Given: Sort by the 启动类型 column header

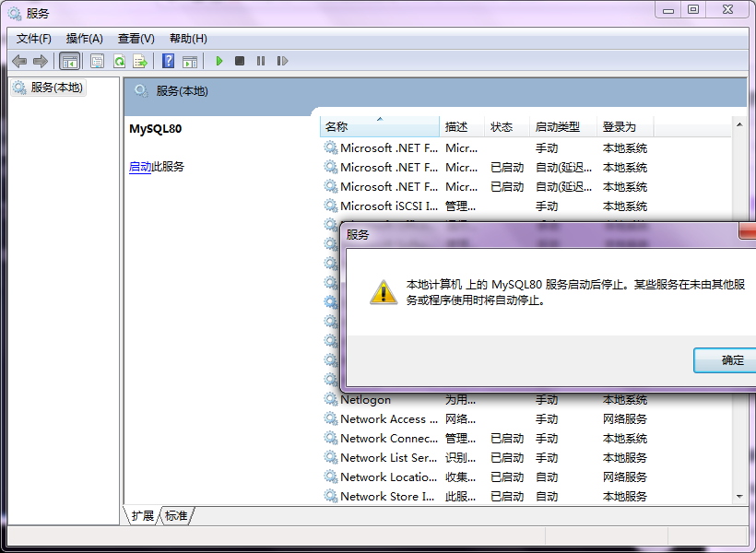Looking at the screenshot, I should tap(563, 127).
